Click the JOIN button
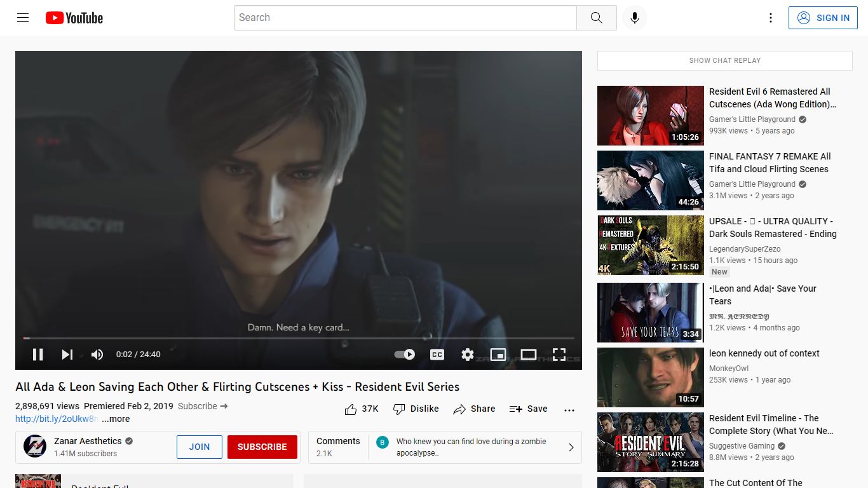 pos(200,447)
